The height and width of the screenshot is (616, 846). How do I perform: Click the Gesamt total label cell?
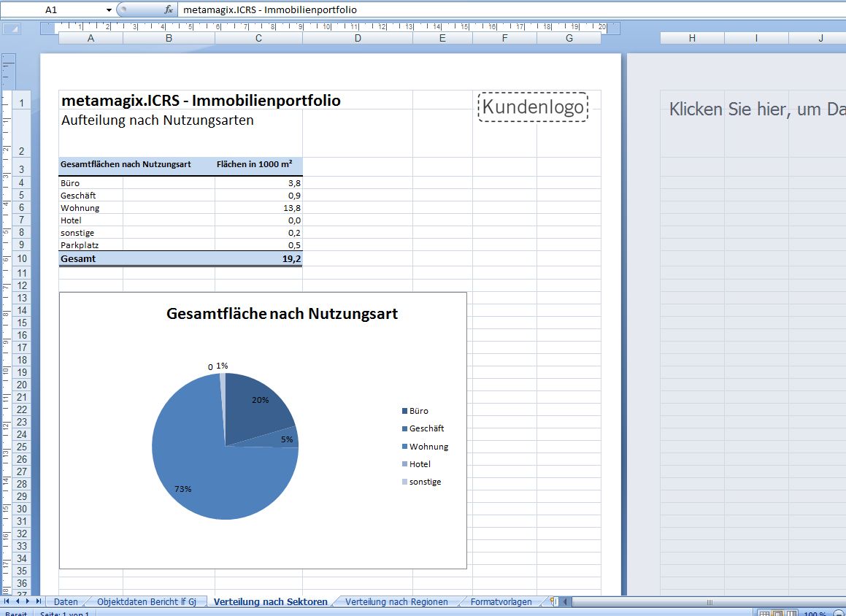click(91, 258)
